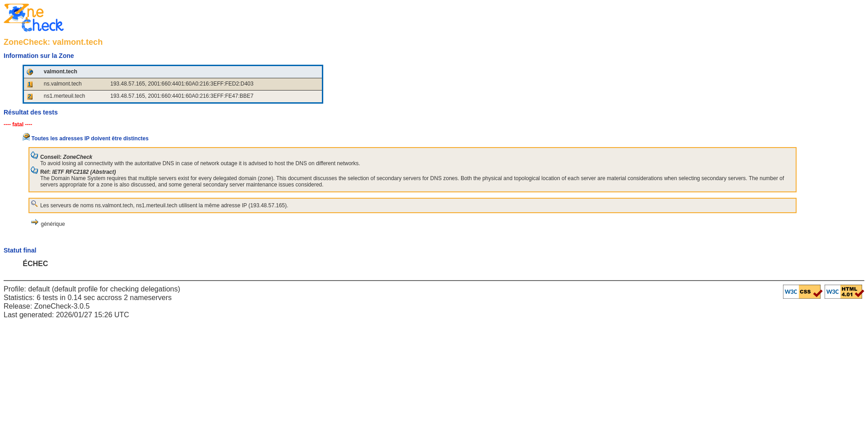This screenshot has width=868, height=439.
Task: Click the Conseil advice icon
Action: [34, 155]
